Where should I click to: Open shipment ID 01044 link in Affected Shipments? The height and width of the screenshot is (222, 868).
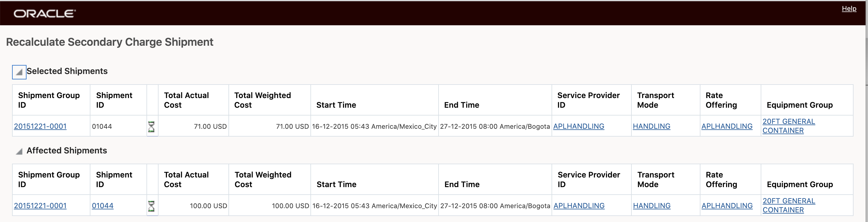tap(102, 206)
